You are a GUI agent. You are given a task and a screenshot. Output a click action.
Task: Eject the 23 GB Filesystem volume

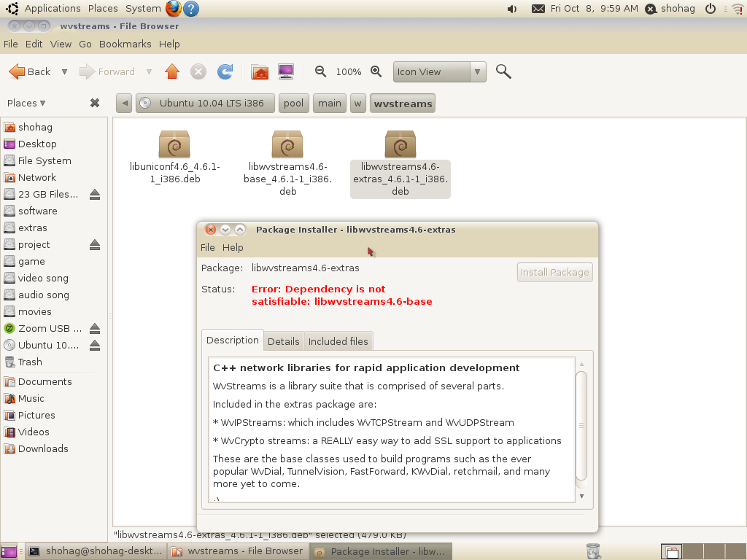[x=95, y=194]
